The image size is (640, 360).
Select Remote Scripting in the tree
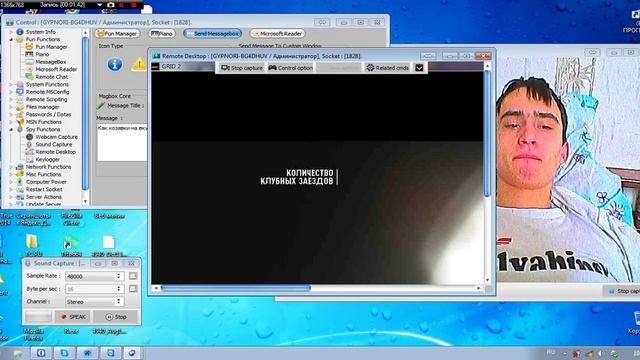tap(46, 100)
